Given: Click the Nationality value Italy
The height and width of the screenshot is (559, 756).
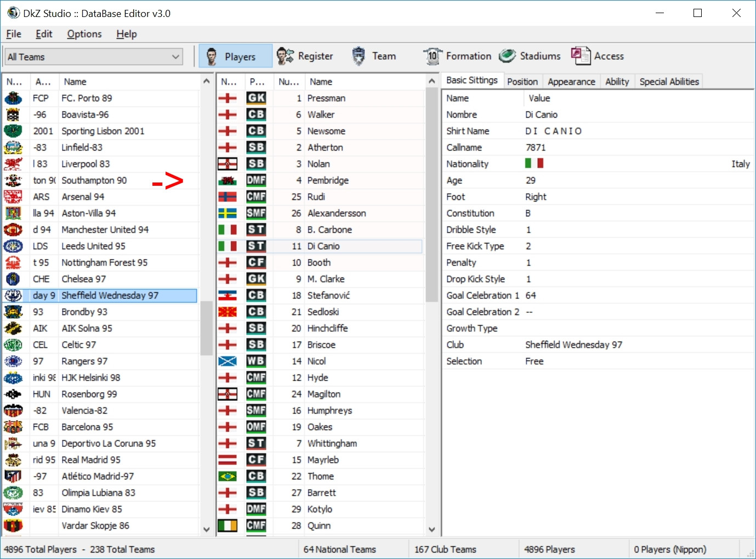Looking at the screenshot, I should click(x=740, y=164).
